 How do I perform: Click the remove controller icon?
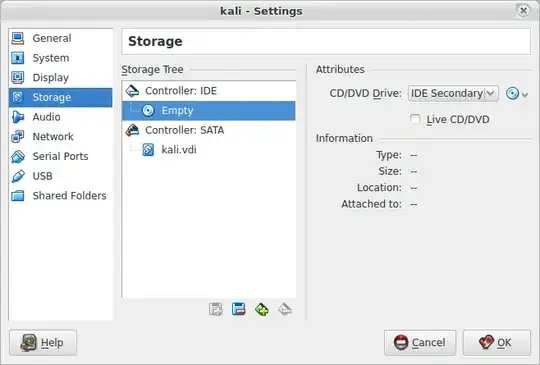click(x=285, y=309)
